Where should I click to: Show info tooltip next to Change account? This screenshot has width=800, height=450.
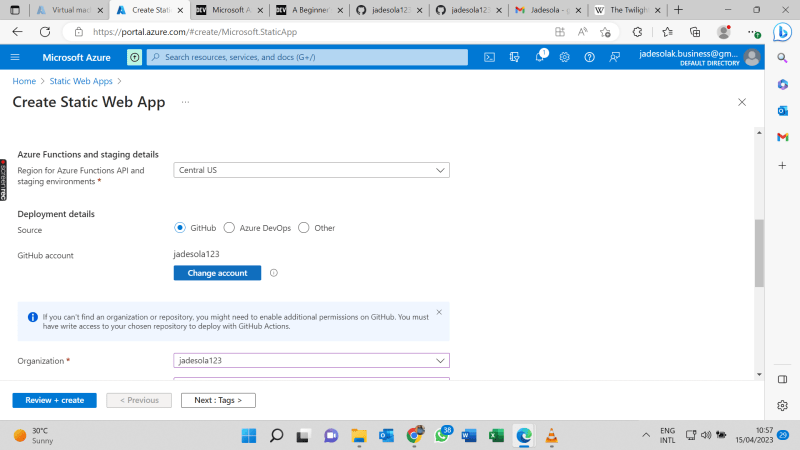tap(274, 273)
